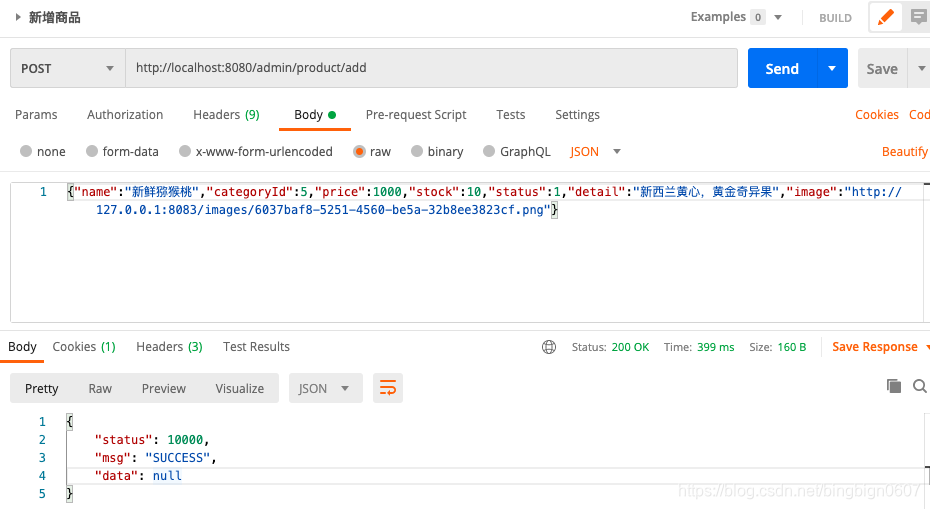Select the raw body type
Screen dimensions: 930x509
click(372, 152)
